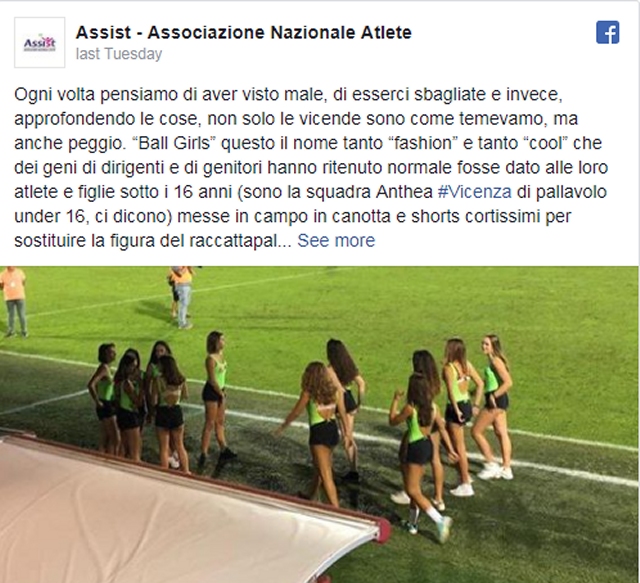This screenshot has height=583, width=640.
Task: Expand the post with 'See more'
Action: 336,240
